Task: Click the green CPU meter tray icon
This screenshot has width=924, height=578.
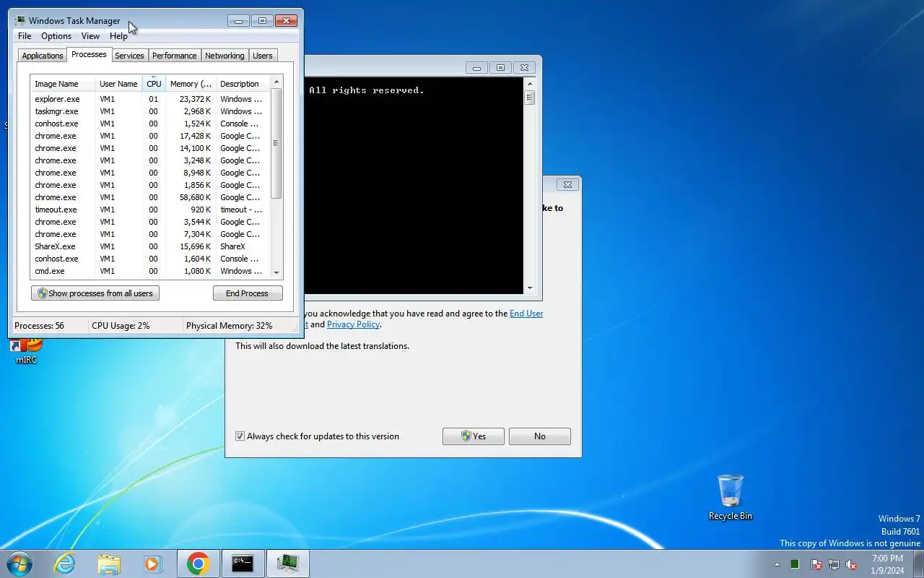Action: tap(795, 564)
